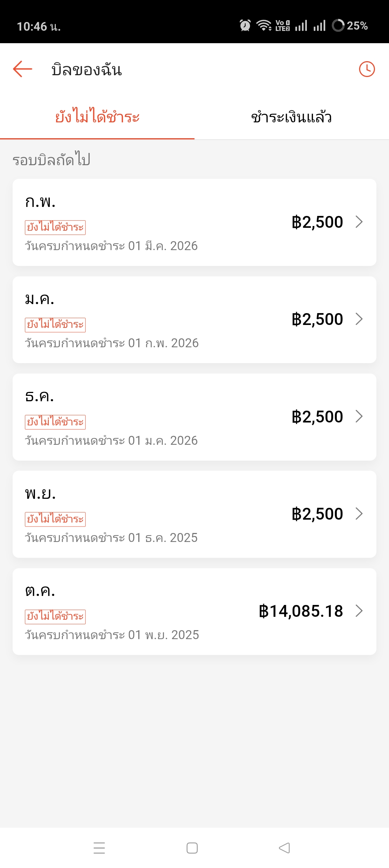This screenshot has height=868, width=389.
Task: Expand the ก.พ. bill chevron
Action: [x=359, y=222]
